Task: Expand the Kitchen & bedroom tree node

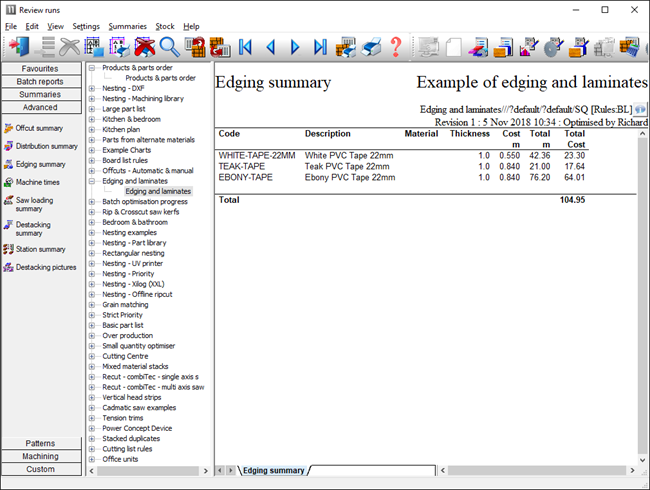Action: point(92,119)
